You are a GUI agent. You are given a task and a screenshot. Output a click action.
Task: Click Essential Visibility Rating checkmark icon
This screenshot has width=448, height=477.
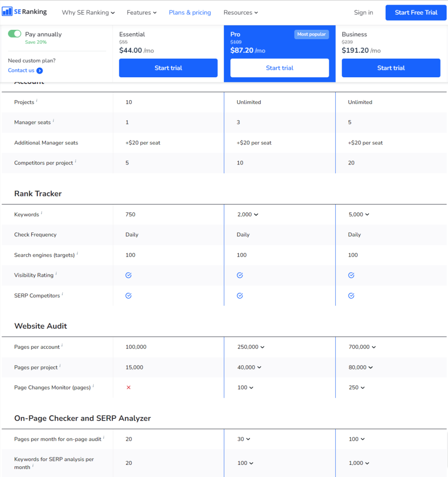129,275
